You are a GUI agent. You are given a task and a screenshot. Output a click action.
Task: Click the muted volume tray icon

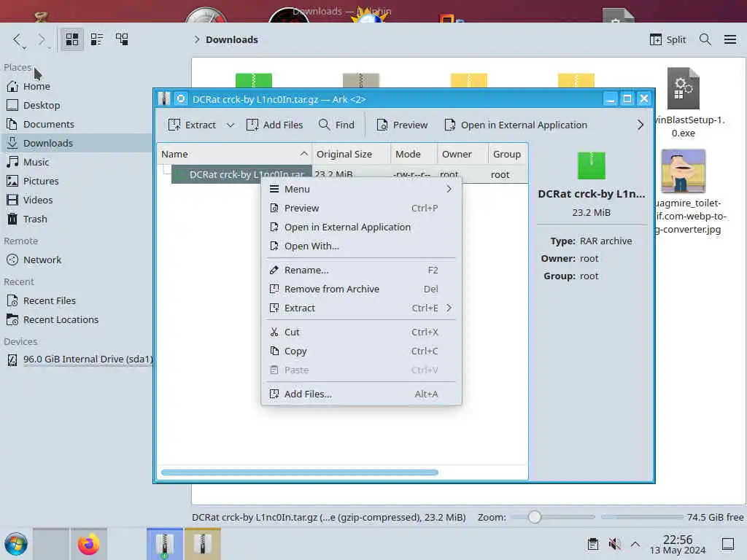[x=614, y=544]
